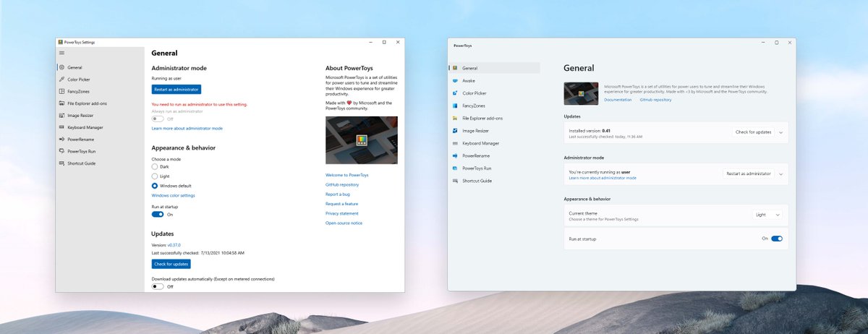Turn off Run at startup in new PowerToys window
868x334 pixels.
(777, 239)
